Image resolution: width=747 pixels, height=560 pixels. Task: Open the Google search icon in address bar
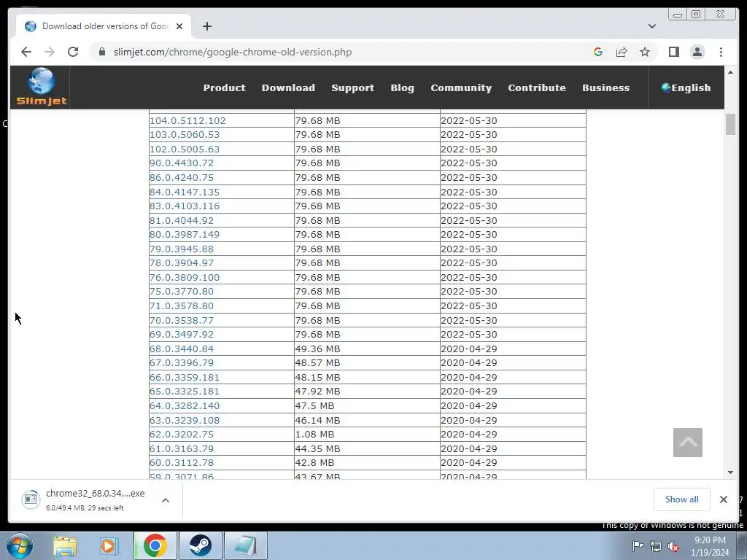tap(598, 52)
